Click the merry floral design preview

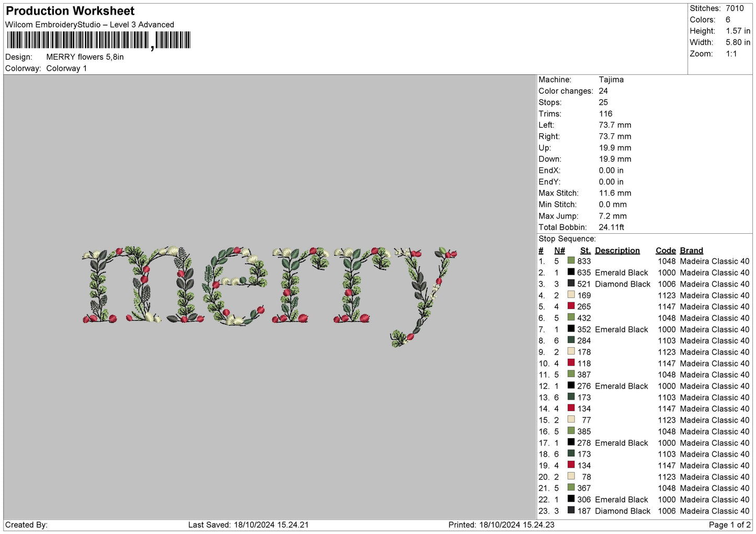[269, 296]
